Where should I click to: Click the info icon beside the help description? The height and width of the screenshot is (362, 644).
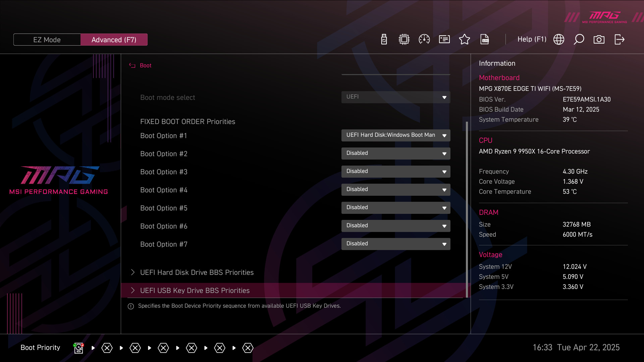coord(131,306)
